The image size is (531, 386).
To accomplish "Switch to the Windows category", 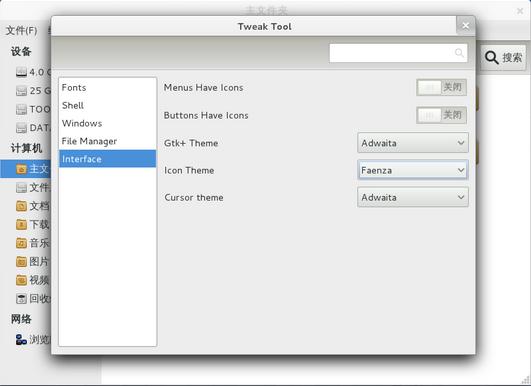I will (107, 123).
